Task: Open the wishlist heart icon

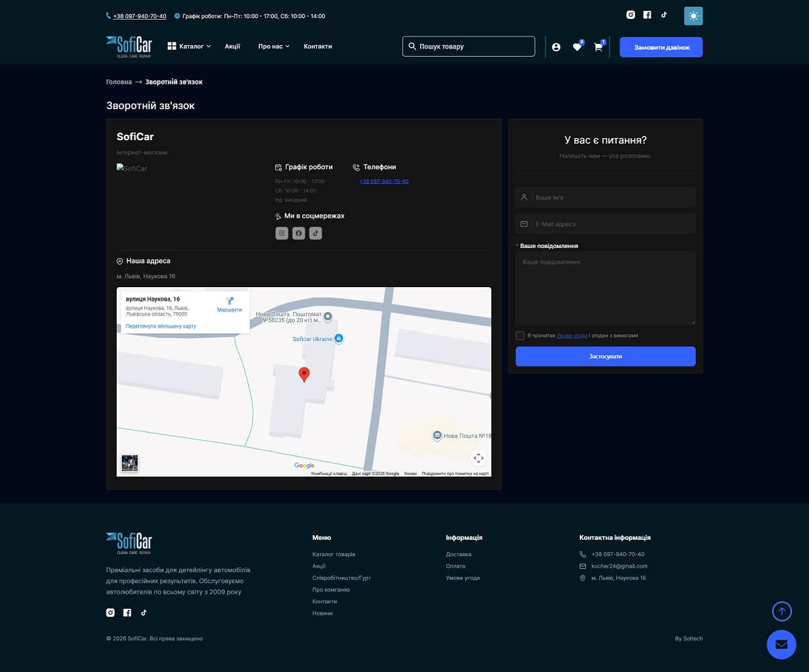Action: 577,47
